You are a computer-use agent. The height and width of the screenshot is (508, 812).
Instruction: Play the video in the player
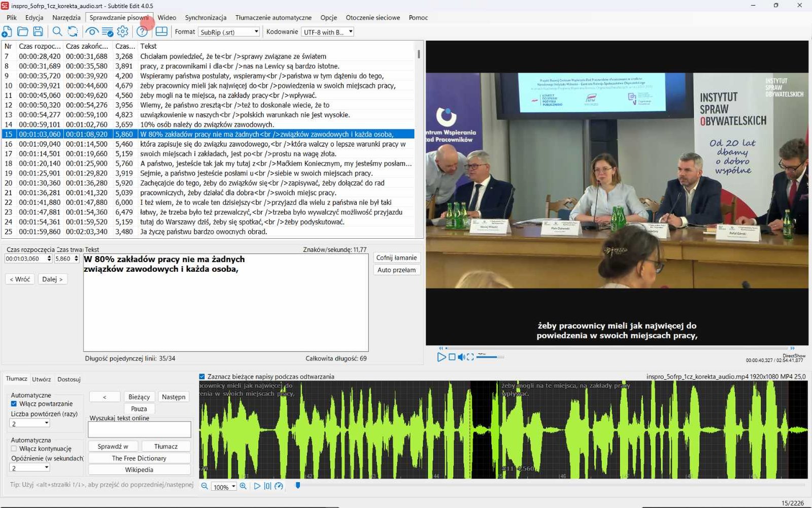point(441,357)
